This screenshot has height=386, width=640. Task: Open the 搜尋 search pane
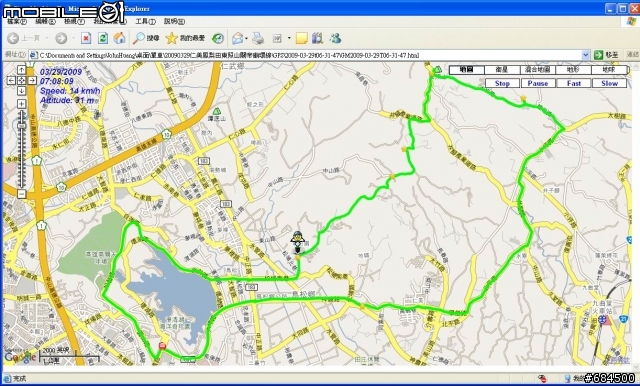point(146,38)
